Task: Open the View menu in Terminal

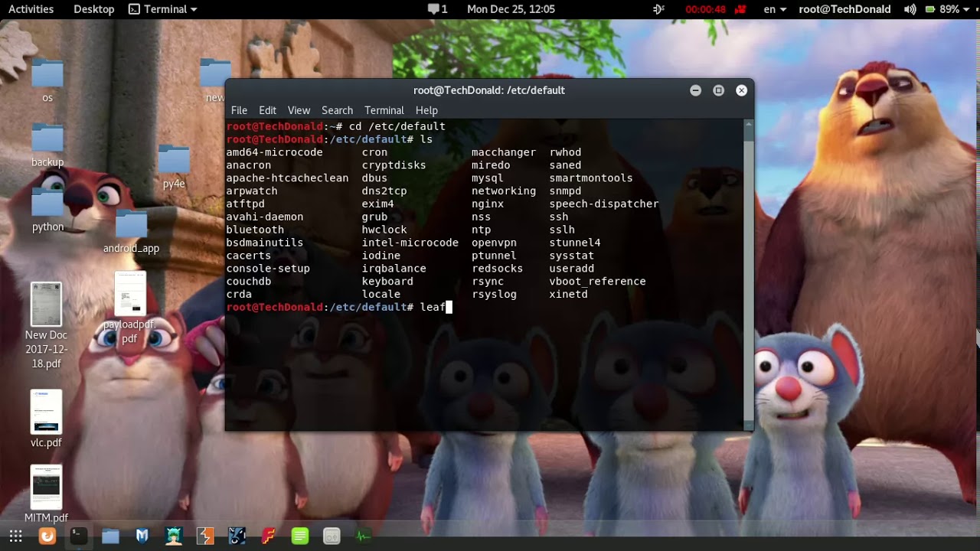Action: (299, 110)
